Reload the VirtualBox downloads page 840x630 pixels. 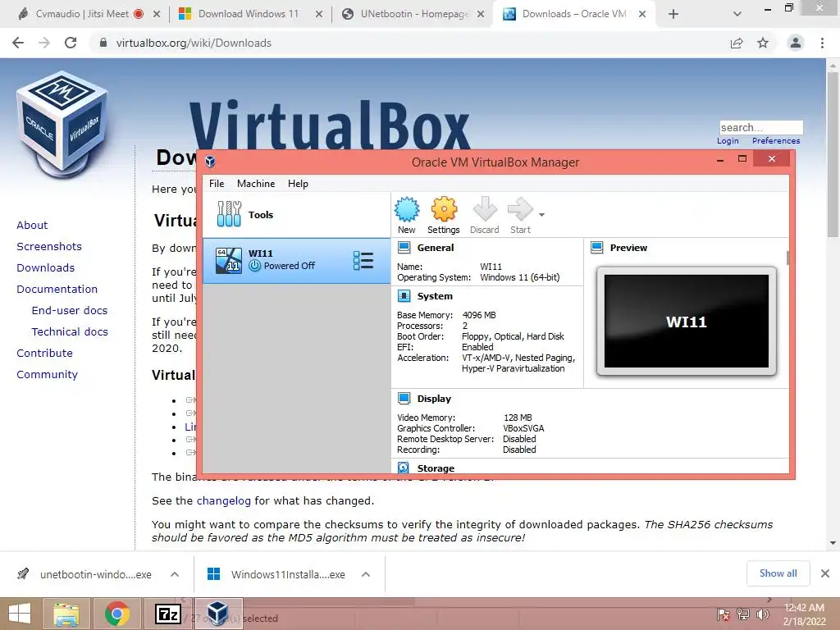(x=71, y=43)
